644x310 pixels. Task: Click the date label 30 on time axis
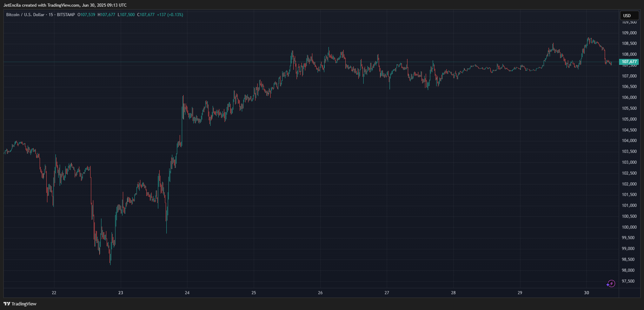point(586,293)
